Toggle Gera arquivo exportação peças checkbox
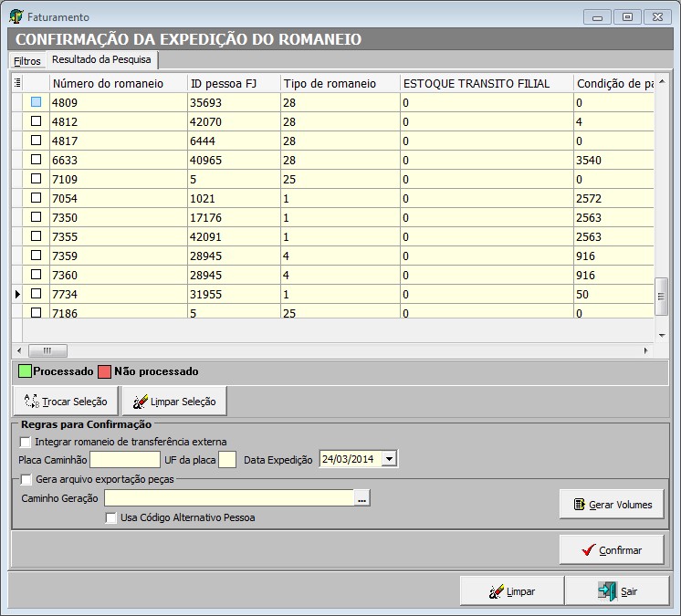Viewport: 681px width, 616px height. click(26, 478)
